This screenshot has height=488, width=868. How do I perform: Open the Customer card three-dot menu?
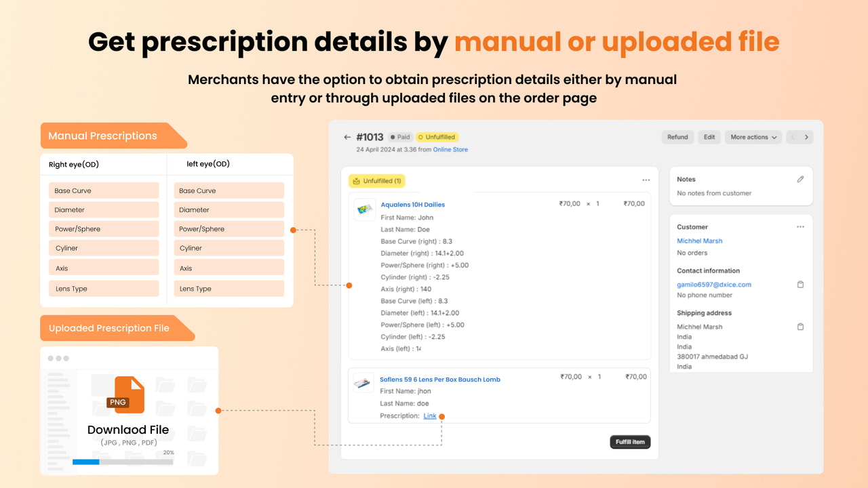[x=800, y=226]
